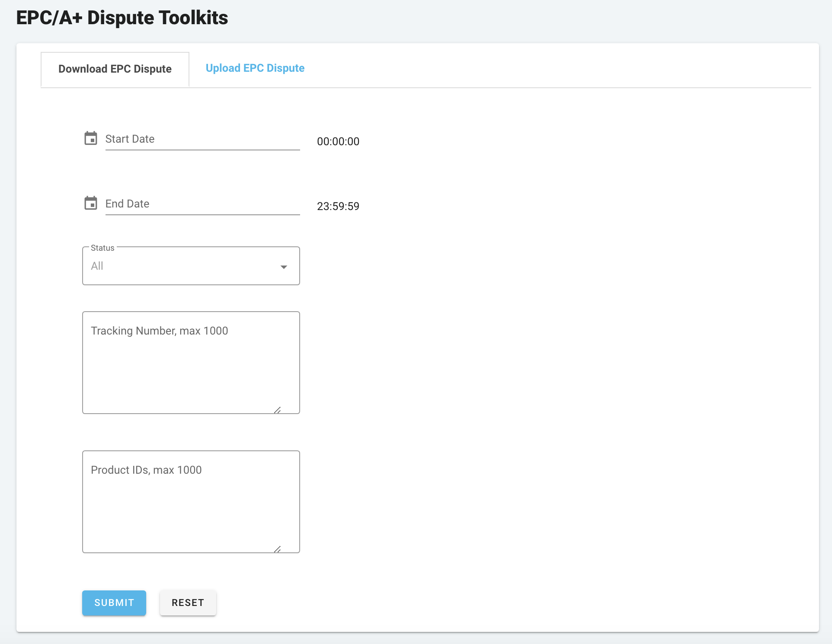Image resolution: width=832 pixels, height=644 pixels.
Task: Switch to Upload EPC Dispute tab
Action: point(255,68)
